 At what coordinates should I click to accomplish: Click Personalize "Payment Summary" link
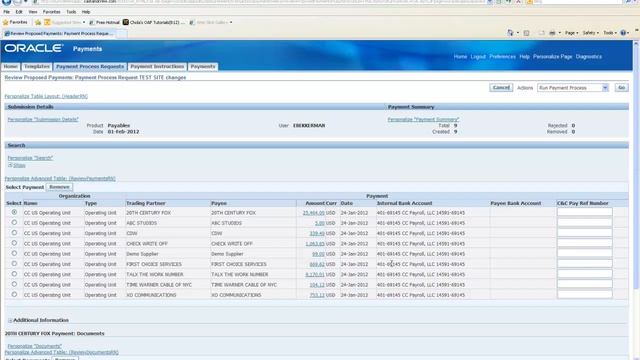pos(423,120)
